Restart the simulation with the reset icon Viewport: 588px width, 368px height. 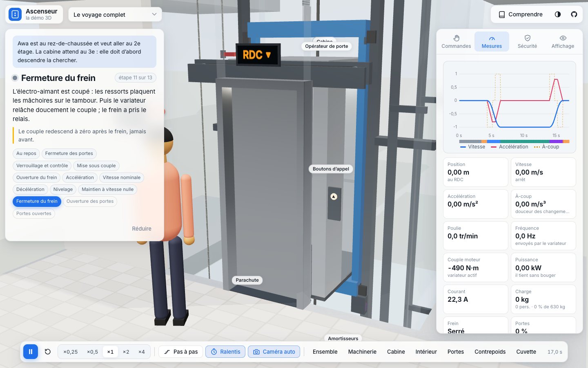[x=48, y=352]
